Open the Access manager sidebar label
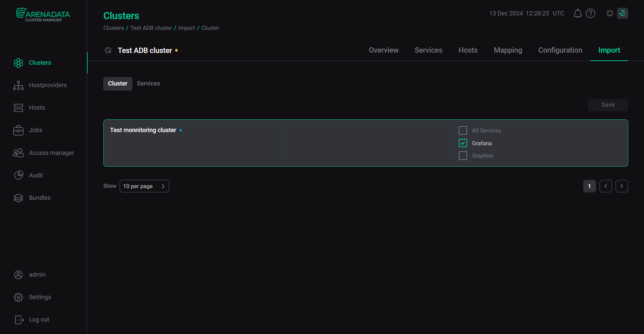This screenshot has width=644, height=334. 51,153
